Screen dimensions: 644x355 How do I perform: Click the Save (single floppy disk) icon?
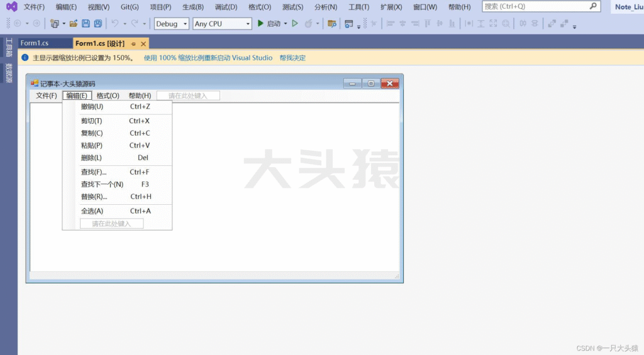(86, 24)
